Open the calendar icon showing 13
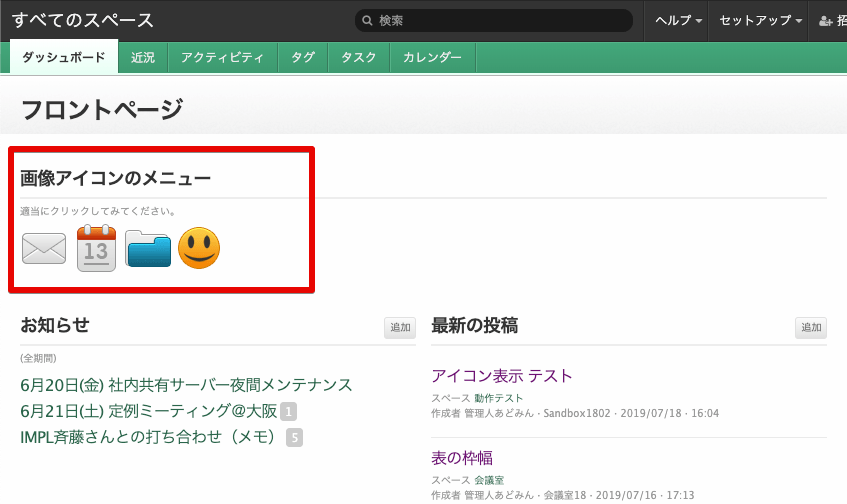847x504 pixels. (96, 248)
